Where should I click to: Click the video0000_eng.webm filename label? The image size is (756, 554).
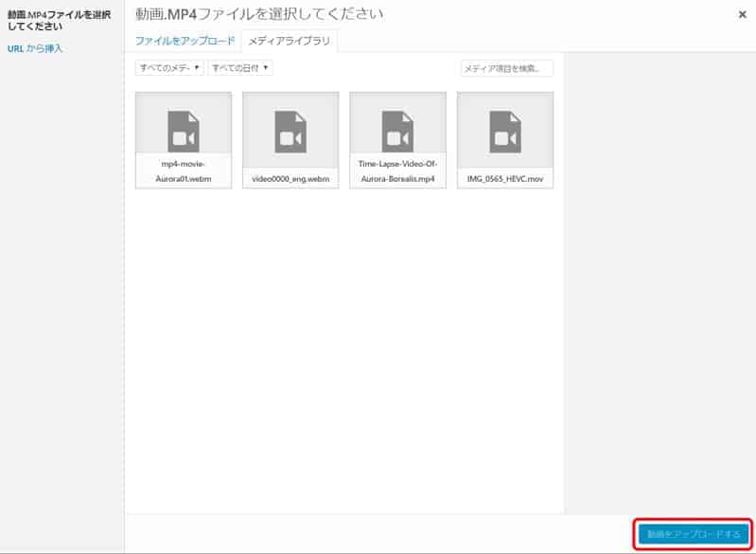[x=290, y=177]
